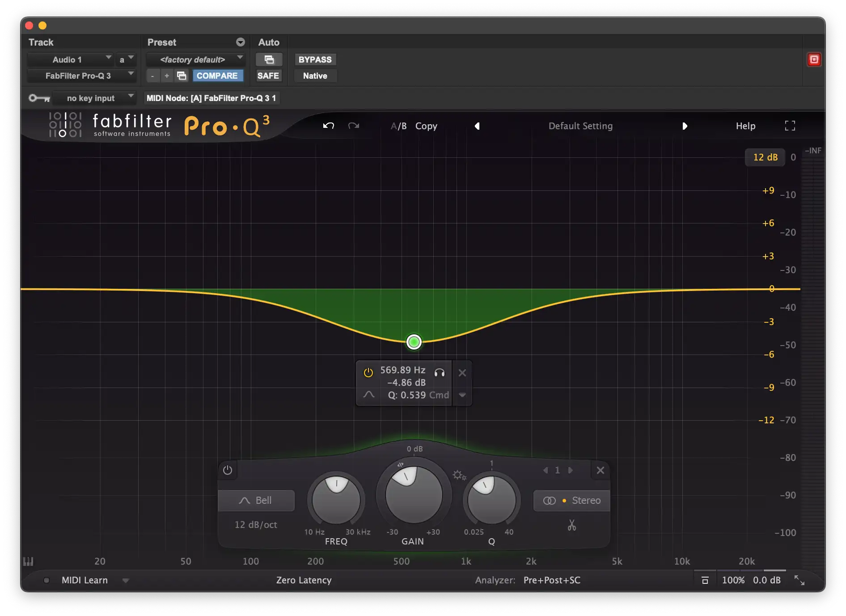Open the Bell filter shape dropdown
This screenshot has height=616, width=846.
(x=256, y=501)
